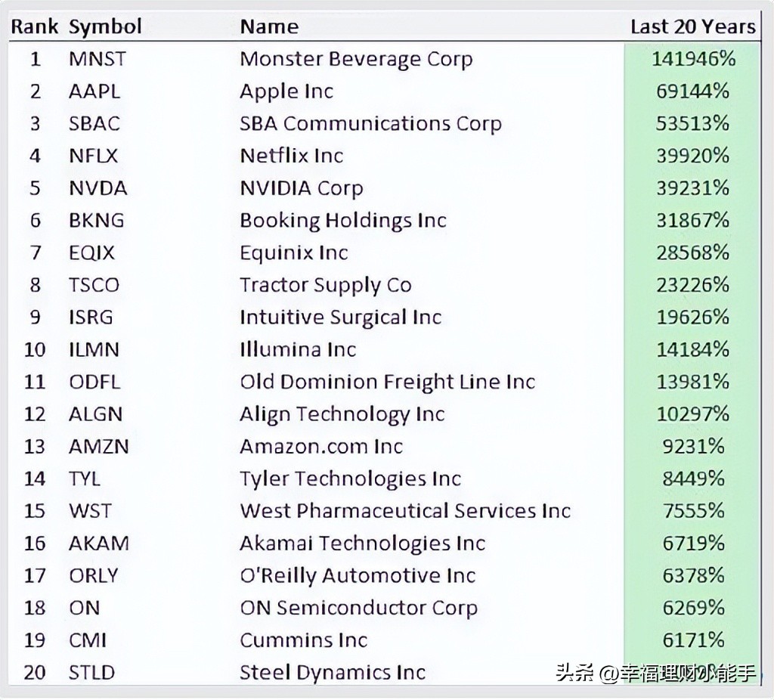Click the Rank column header
Image resolution: width=774 pixels, height=700 pixels.
pyautogui.click(x=35, y=27)
